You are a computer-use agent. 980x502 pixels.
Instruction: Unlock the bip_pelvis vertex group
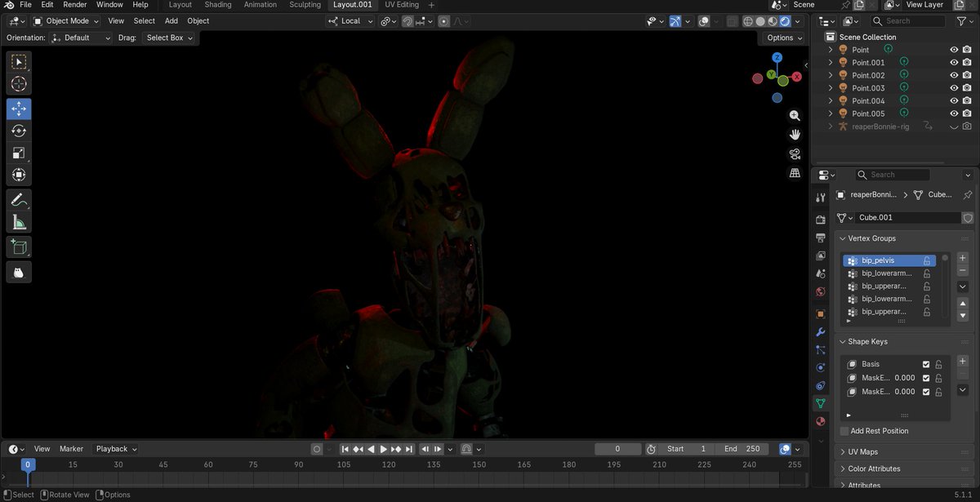point(927,260)
